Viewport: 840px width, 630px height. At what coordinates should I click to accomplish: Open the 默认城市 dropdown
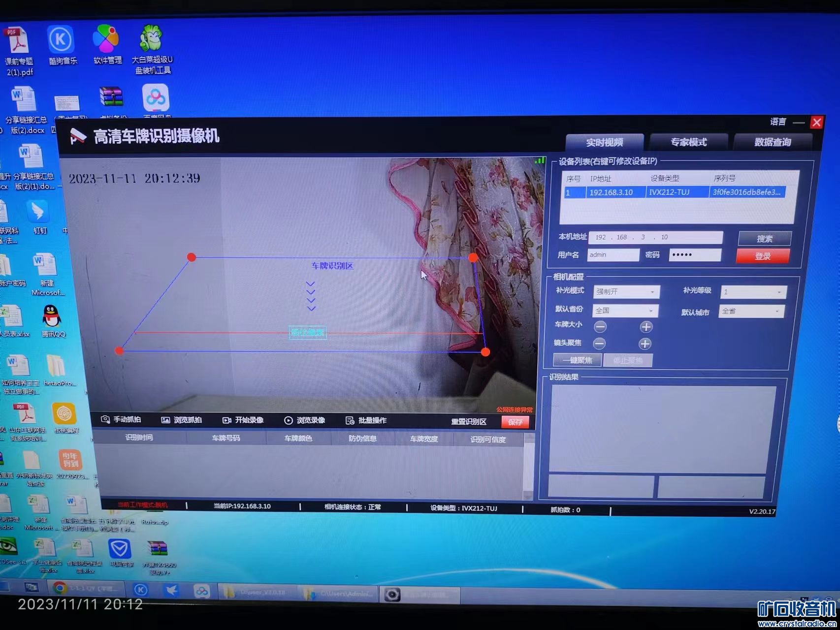[x=751, y=311]
